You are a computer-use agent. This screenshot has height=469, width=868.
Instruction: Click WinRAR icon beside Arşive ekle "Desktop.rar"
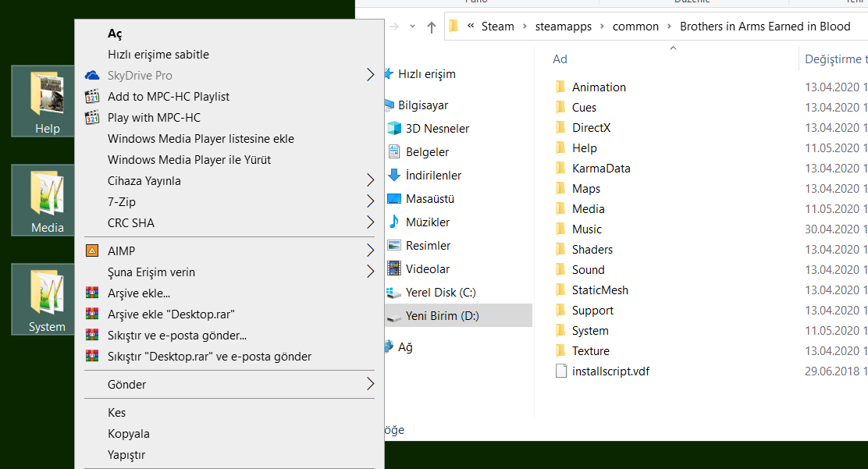[x=92, y=314]
